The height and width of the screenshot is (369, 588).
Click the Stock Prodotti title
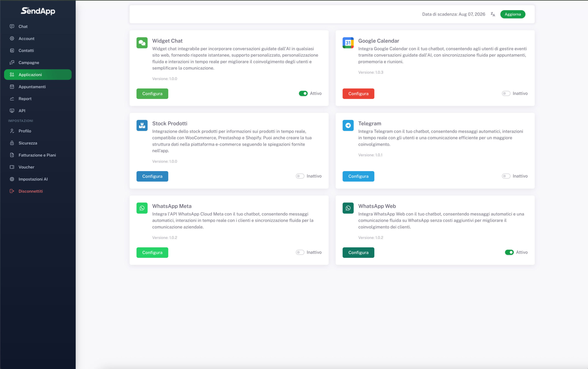[170, 124]
